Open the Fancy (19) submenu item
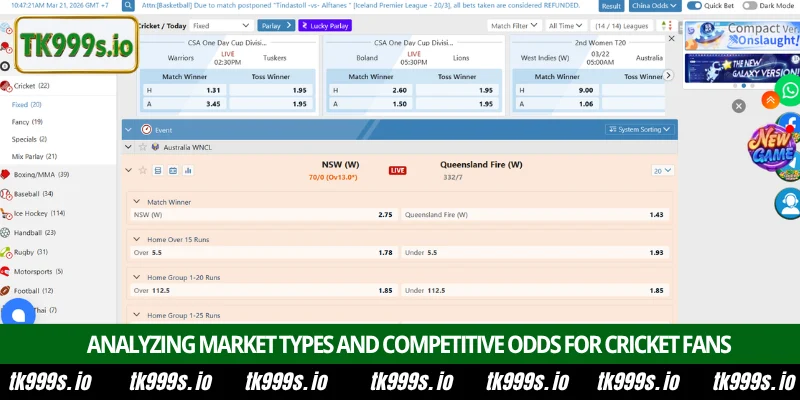Viewport: 800px width, 400px height. point(27,122)
